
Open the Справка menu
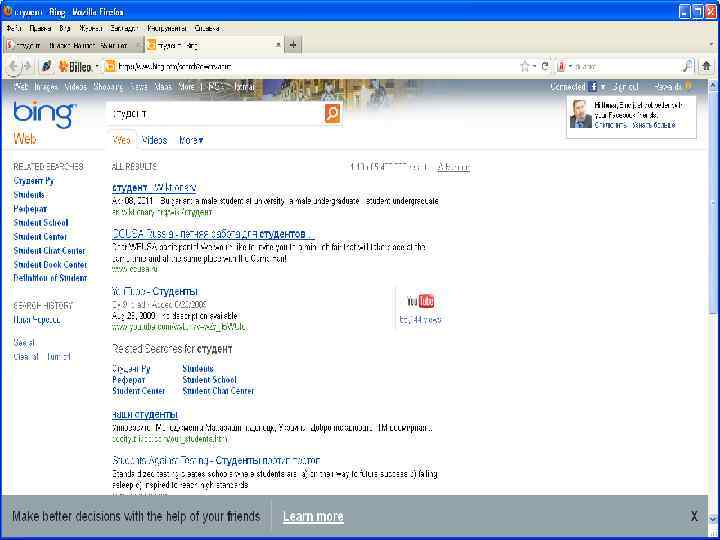pos(207,28)
